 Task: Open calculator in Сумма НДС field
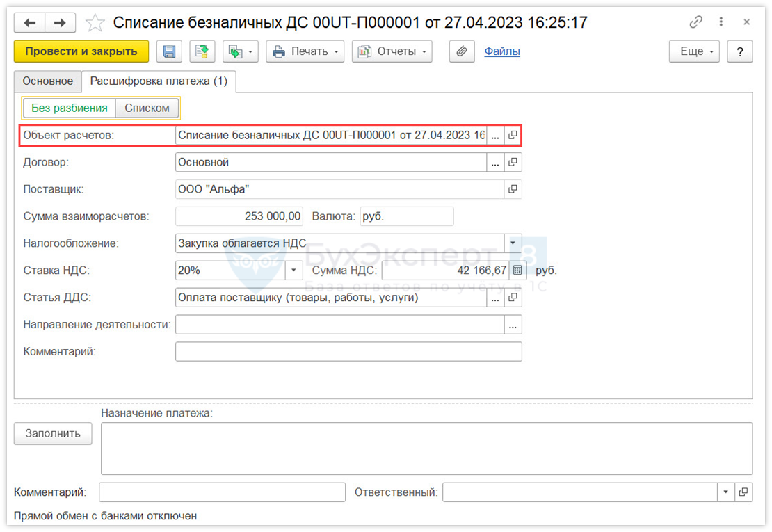tap(517, 271)
